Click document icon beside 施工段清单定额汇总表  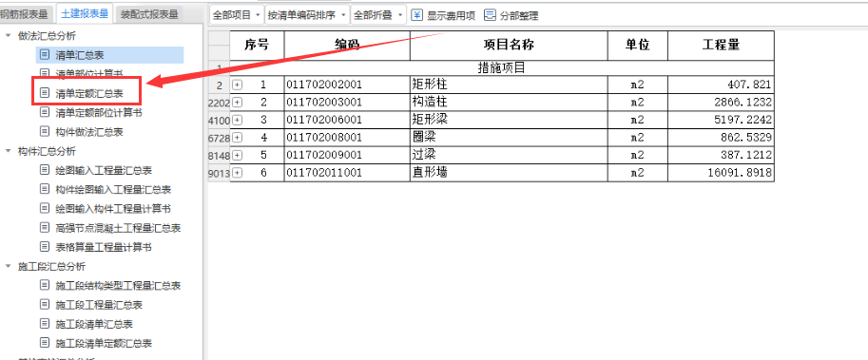[x=45, y=343]
